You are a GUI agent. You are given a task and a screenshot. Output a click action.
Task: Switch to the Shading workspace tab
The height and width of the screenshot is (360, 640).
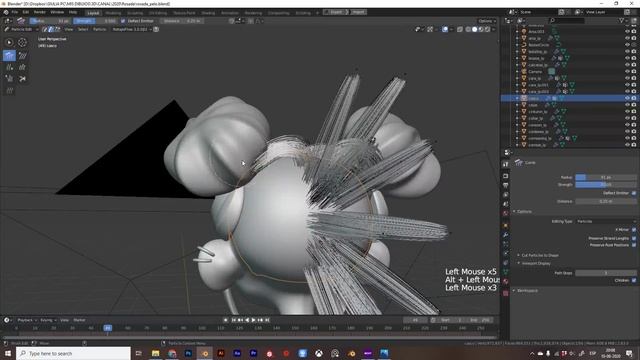(x=208, y=13)
